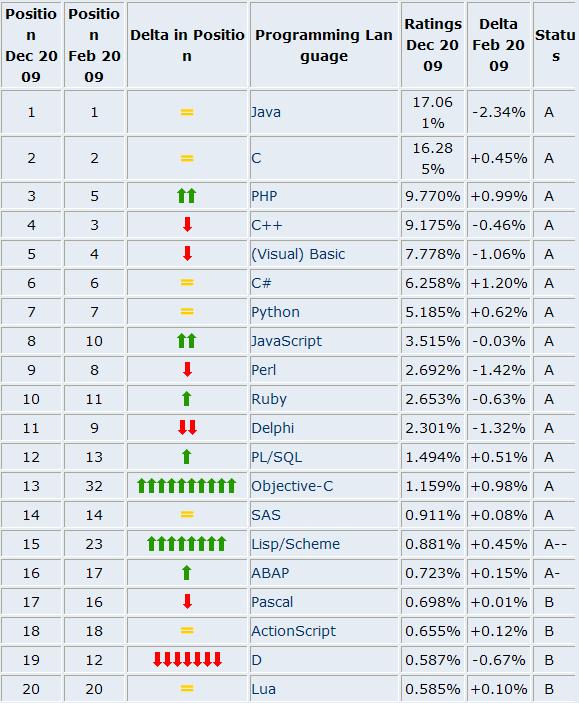Click the Delta in Position column header
Screen dimensions: 579x703
[187, 45]
